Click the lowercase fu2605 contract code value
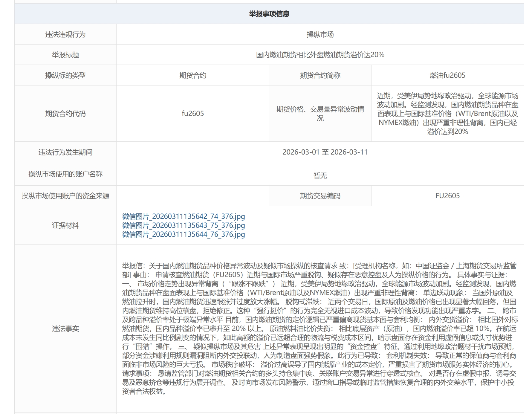532x414 pixels. pyautogui.click(x=193, y=114)
